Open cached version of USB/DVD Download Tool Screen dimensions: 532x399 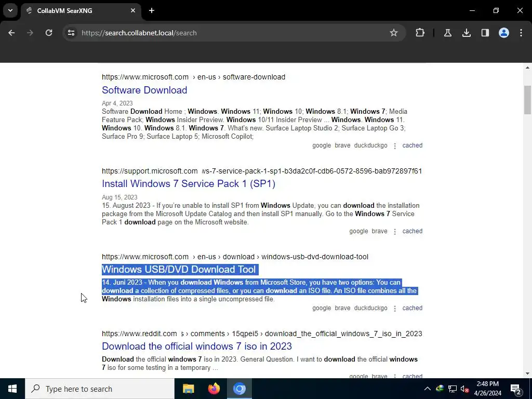[412, 308]
